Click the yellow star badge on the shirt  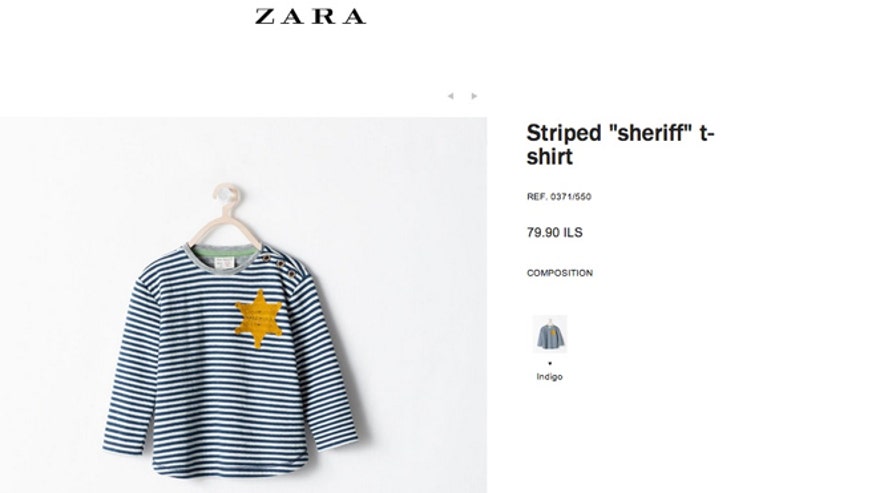click(259, 319)
